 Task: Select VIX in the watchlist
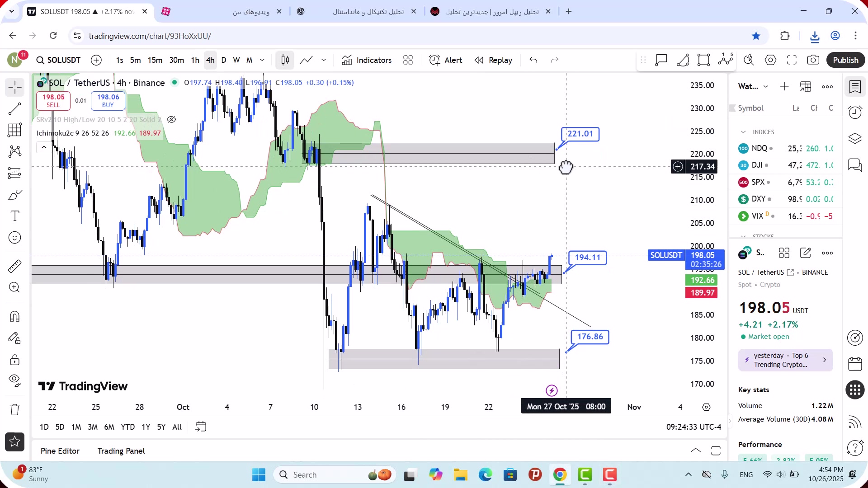(786, 216)
